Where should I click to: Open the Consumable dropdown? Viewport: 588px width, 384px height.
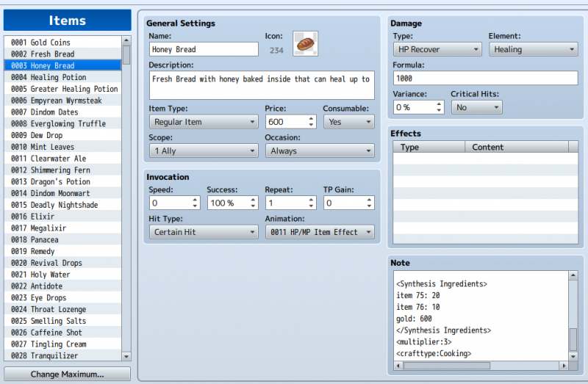348,122
